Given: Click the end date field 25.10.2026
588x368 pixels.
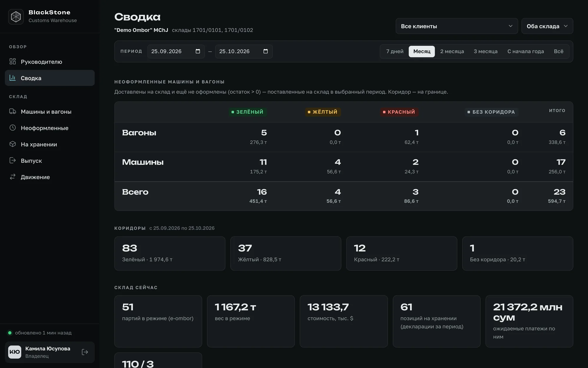Looking at the screenshot, I should [x=244, y=51].
